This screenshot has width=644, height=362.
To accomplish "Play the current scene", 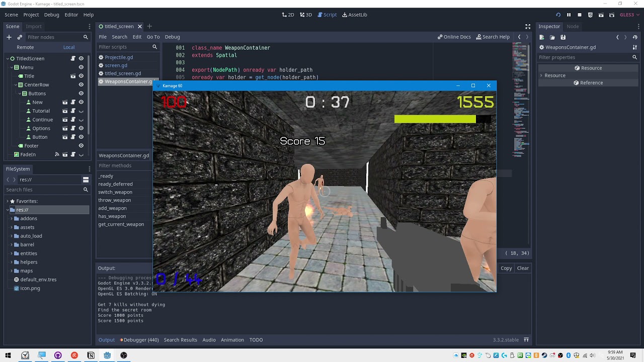I will [601, 15].
